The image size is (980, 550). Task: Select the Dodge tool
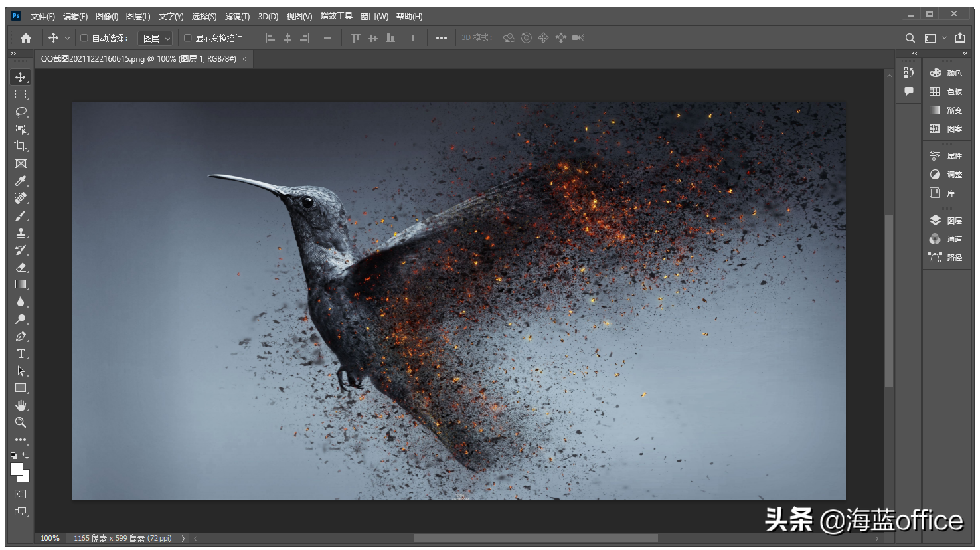(x=21, y=319)
